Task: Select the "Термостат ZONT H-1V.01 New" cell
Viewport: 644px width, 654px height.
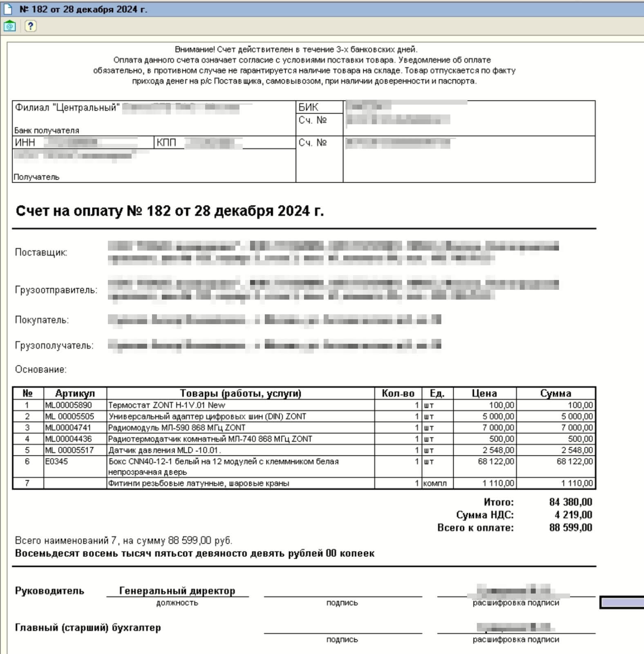Action: coord(240,405)
